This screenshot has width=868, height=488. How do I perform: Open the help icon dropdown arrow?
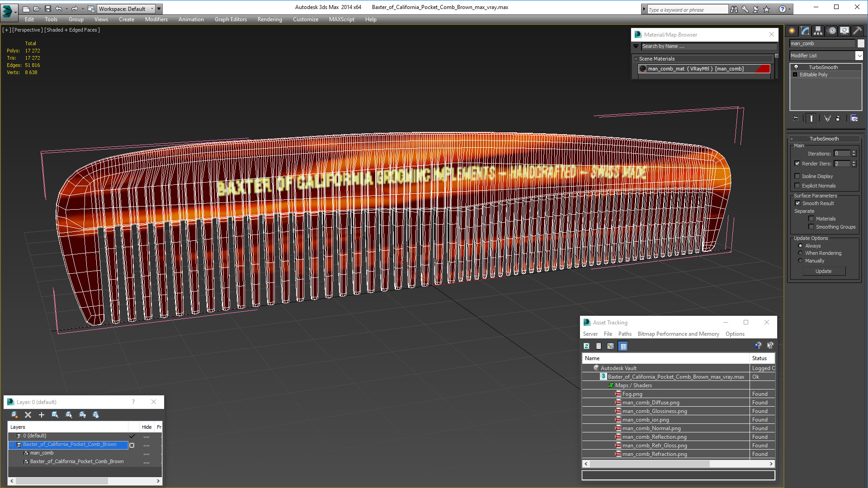coord(790,9)
